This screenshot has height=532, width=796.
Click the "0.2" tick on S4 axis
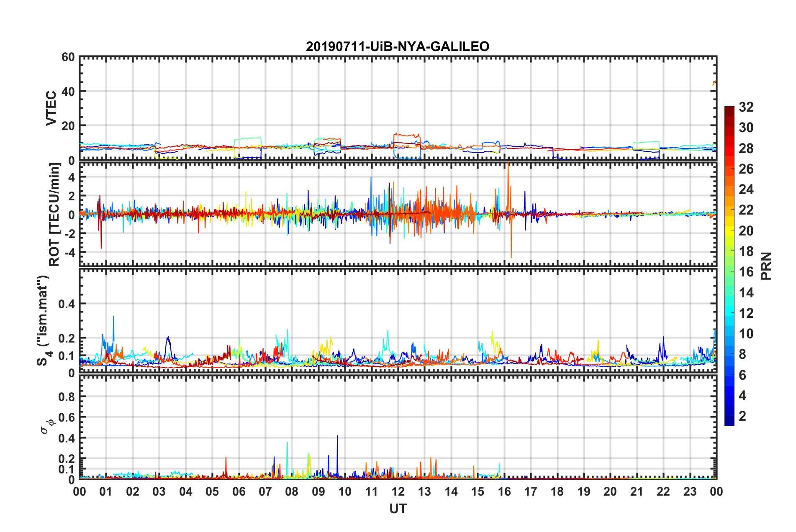67,338
